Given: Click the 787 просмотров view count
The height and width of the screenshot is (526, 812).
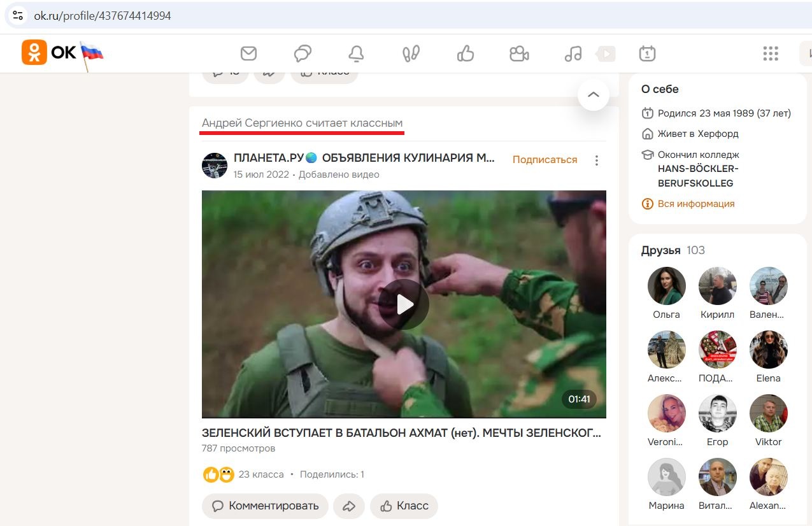Looking at the screenshot, I should coord(239,448).
